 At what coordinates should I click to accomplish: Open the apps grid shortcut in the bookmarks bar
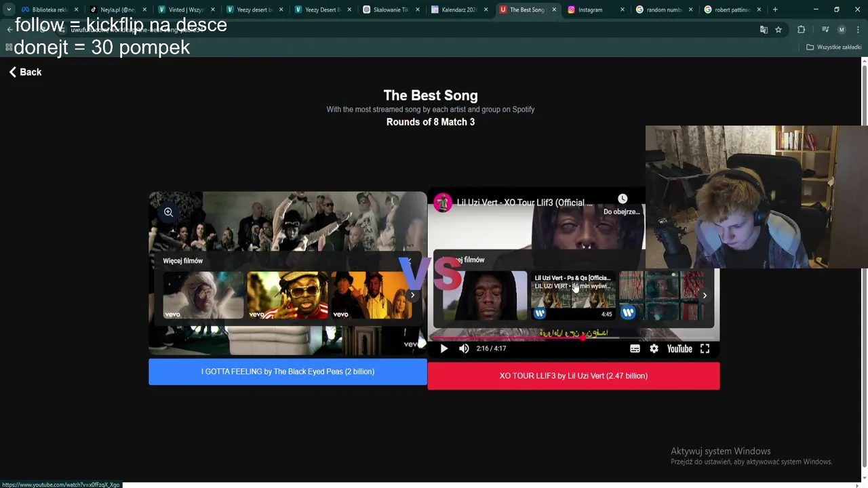pos(9,47)
